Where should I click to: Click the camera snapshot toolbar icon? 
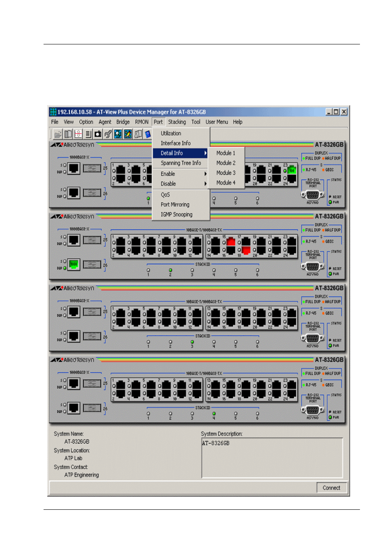(x=98, y=134)
